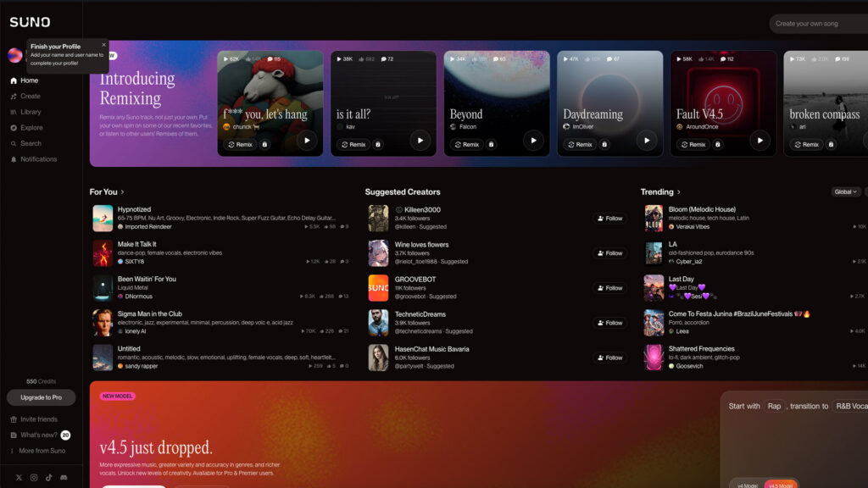Close the Finish your Profile tooltip

103,45
